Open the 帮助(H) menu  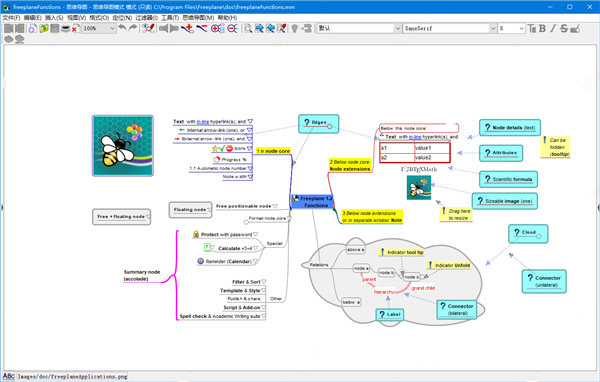pos(227,18)
